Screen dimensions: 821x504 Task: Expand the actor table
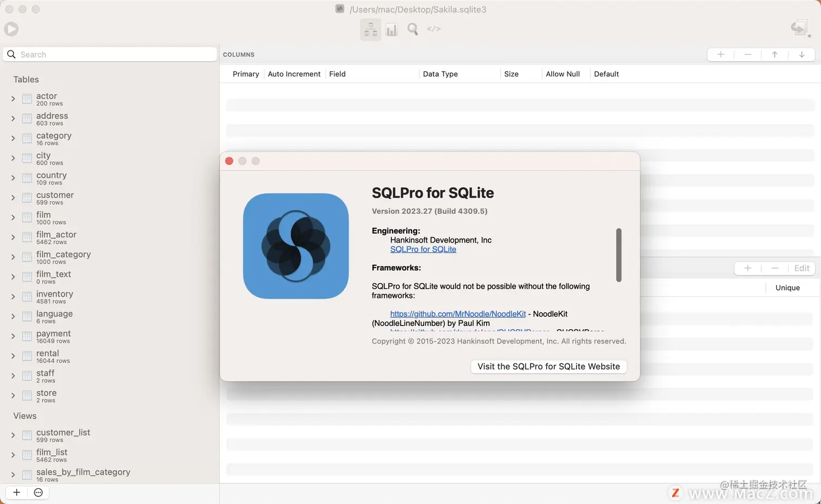[13, 99]
